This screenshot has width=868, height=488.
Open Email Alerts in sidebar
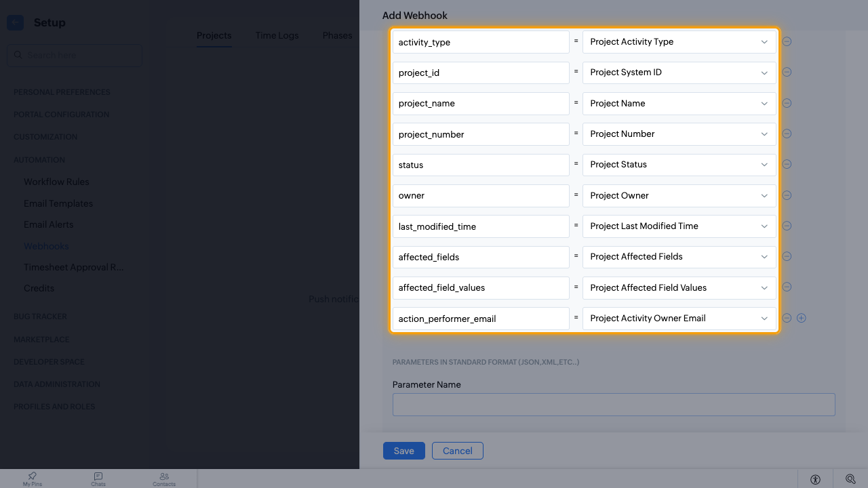49,224
